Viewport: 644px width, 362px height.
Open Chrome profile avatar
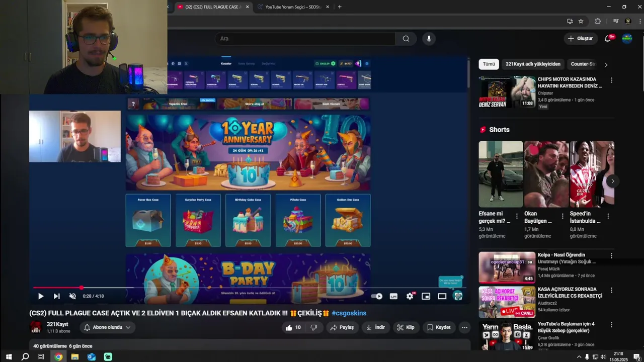tap(628, 21)
